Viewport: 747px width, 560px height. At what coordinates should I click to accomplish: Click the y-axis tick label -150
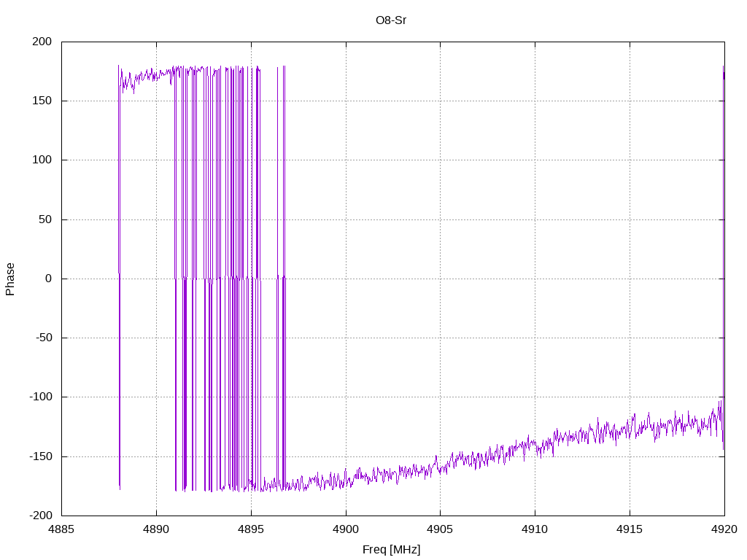pyautogui.click(x=41, y=456)
